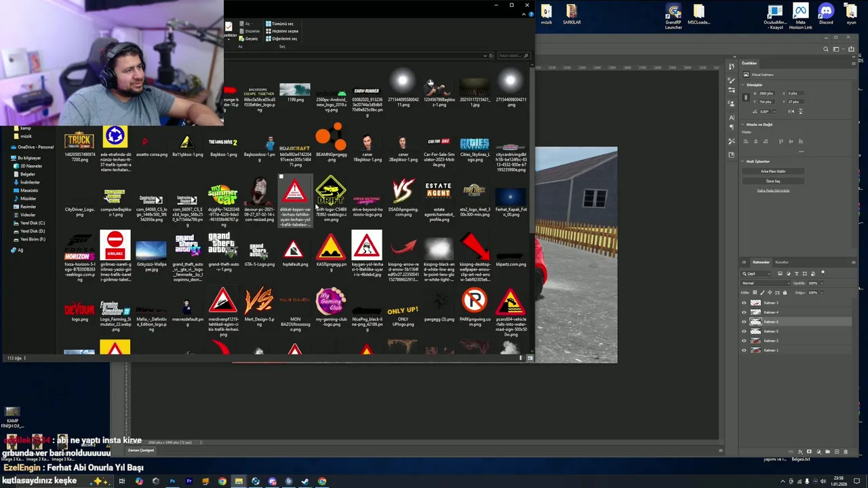Click Geçmiş in the Explorer ribbon
Viewport: 868px width, 488px height.
[249, 39]
